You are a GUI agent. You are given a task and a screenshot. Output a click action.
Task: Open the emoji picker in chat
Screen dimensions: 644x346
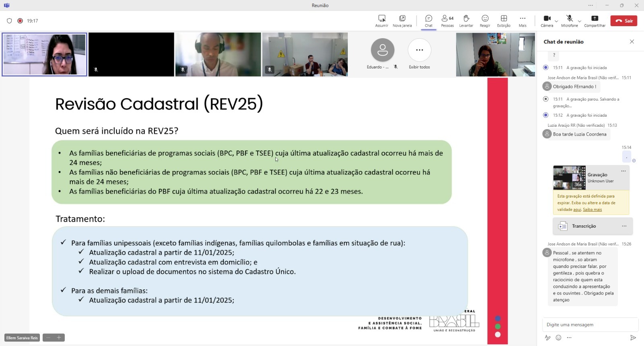point(558,338)
